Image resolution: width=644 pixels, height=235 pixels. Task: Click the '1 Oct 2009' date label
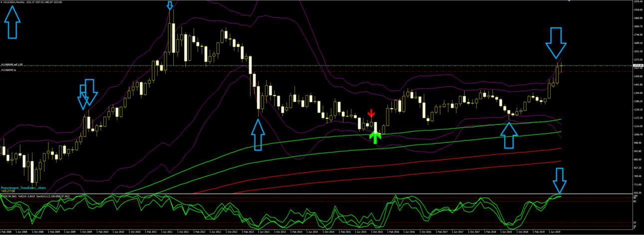tap(86, 232)
